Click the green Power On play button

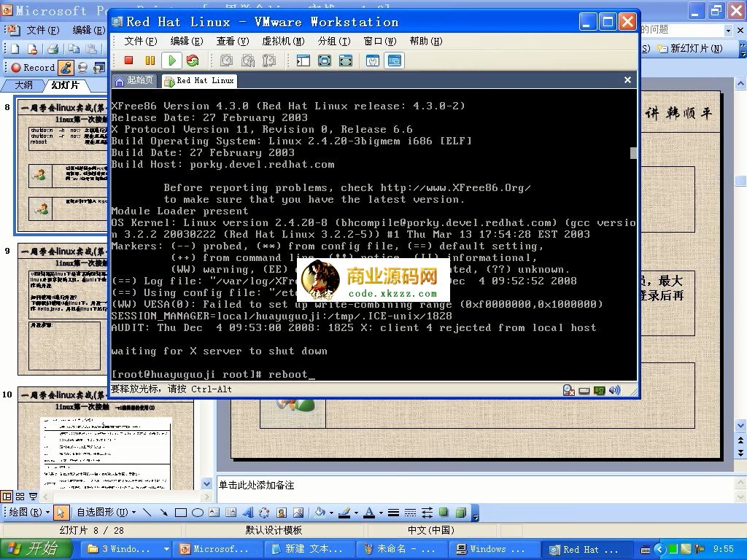pyautogui.click(x=172, y=61)
